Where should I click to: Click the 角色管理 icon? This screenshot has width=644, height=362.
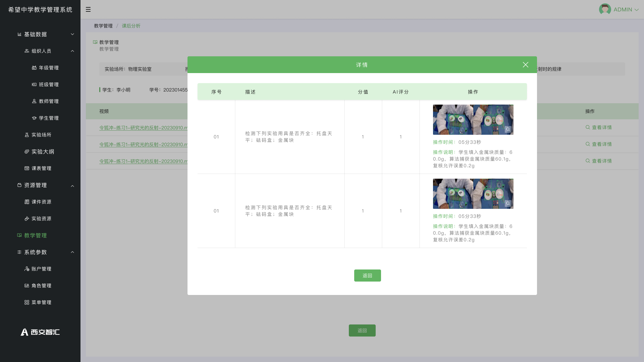click(27, 286)
